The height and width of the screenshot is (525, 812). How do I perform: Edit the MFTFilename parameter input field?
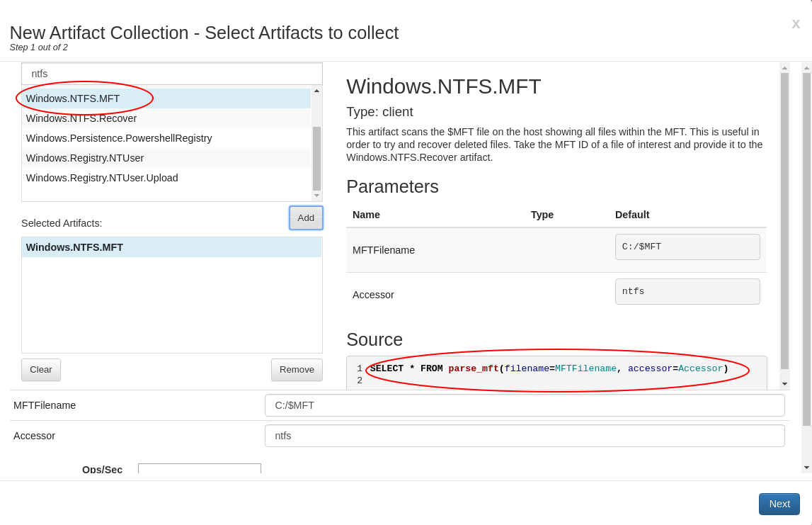click(524, 405)
